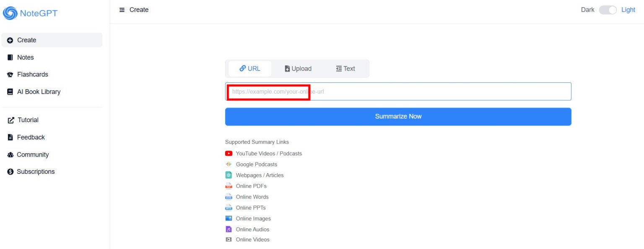This screenshot has width=644, height=249.
Task: Click the Online Images icon
Action: (229, 218)
